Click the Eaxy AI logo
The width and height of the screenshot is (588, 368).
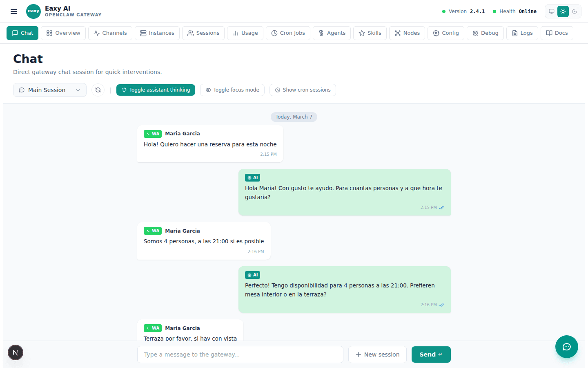click(33, 11)
